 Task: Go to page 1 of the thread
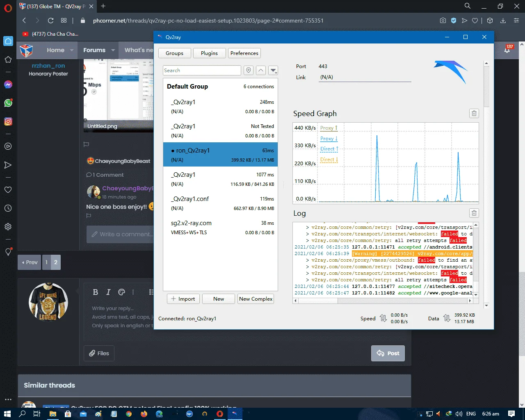coord(46,262)
